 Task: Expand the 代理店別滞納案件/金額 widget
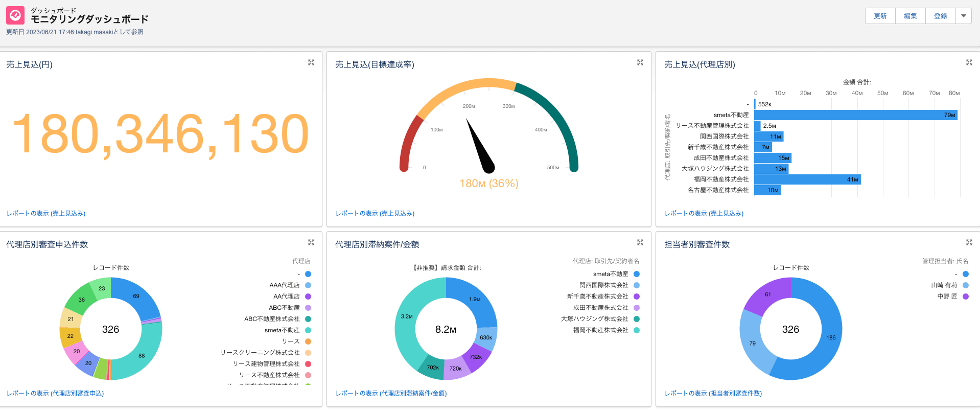click(x=640, y=242)
